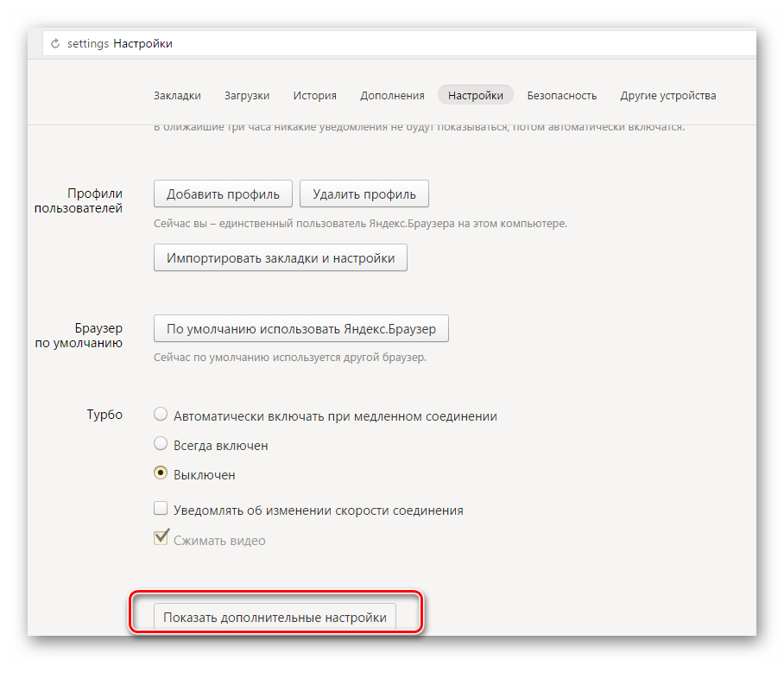The height and width of the screenshot is (685, 784).
Task: Enable connection speed change notification checkbox
Action: 161,509
